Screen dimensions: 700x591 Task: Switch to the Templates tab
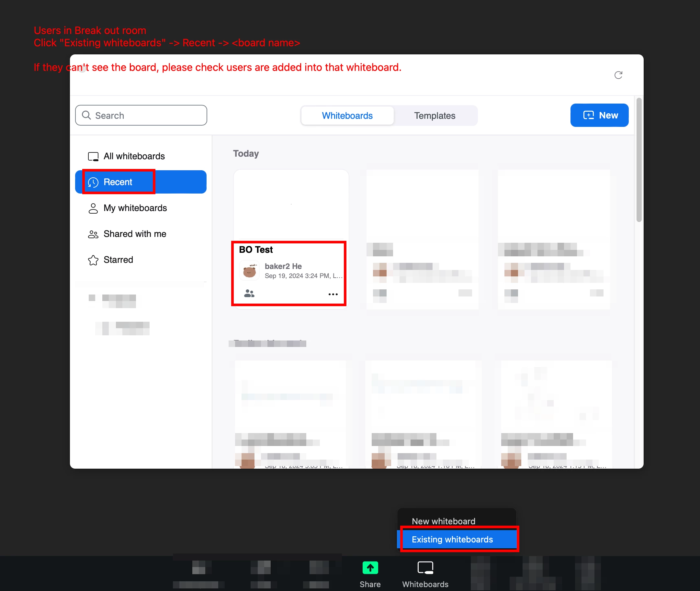click(434, 116)
